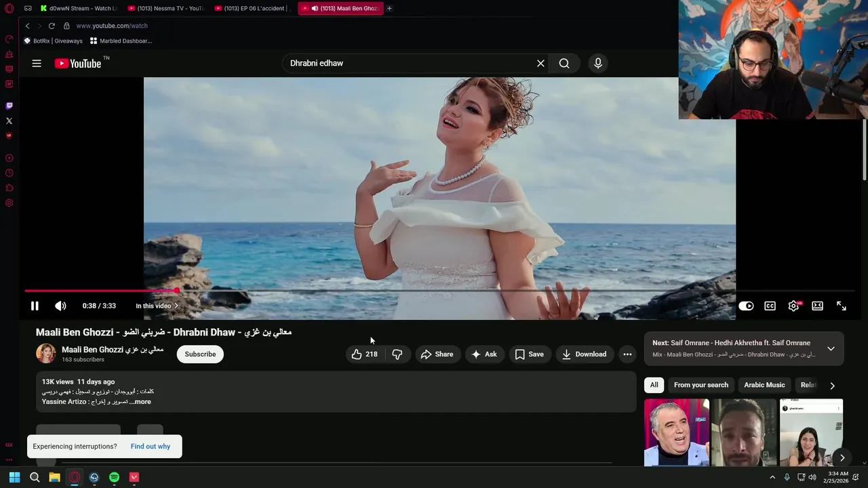Screen dimensions: 868x488
Task: Clear the Dhrabni edhaw search text
Action: pyautogui.click(x=540, y=63)
